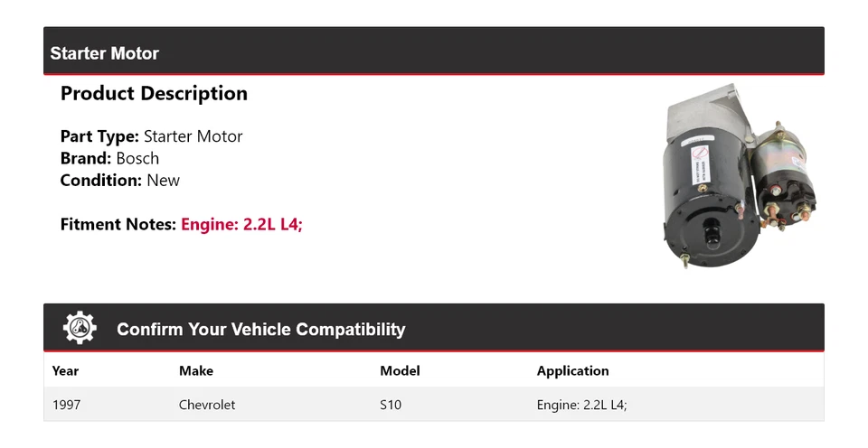Select the Bosch brand value

pos(137,159)
